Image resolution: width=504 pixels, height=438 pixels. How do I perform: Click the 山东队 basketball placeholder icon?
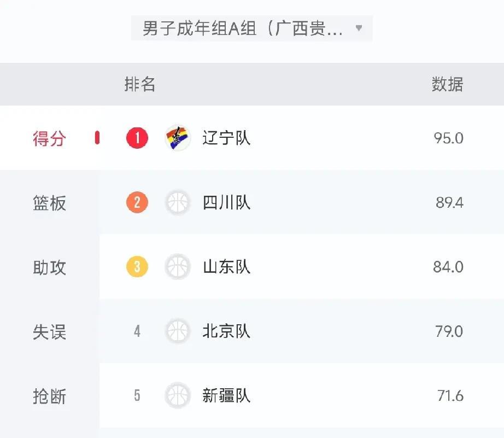[178, 267]
